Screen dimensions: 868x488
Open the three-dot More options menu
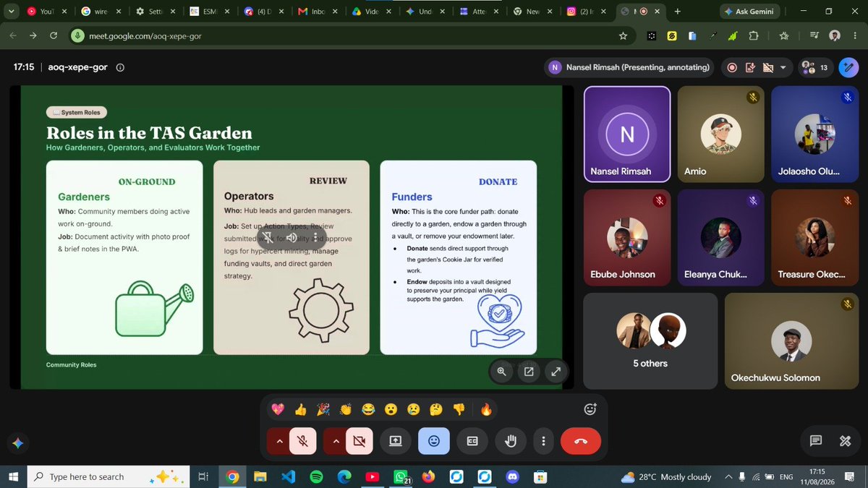click(542, 440)
